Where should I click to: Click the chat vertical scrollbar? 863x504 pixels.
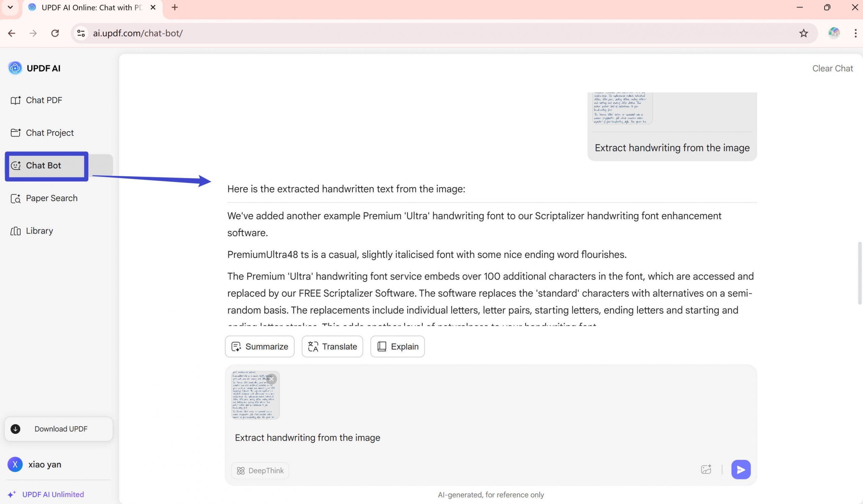[x=859, y=273]
